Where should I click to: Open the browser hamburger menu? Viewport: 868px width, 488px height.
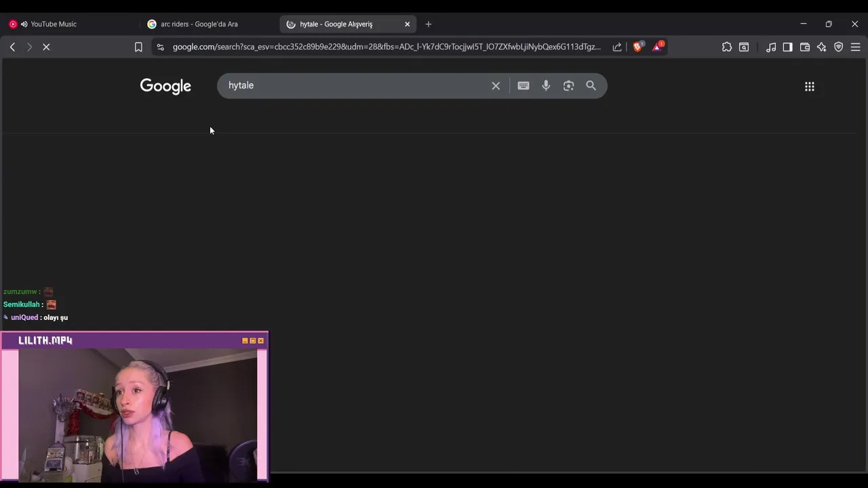click(x=856, y=47)
